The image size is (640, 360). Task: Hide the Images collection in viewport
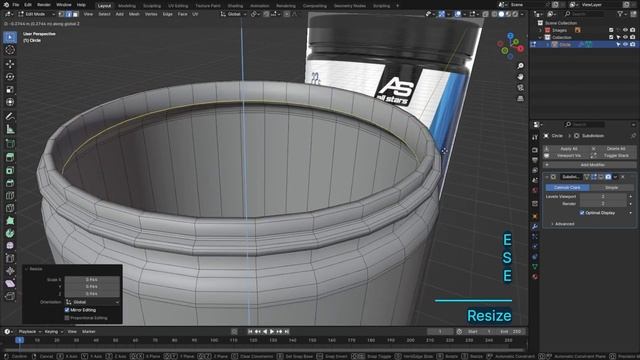pyautogui.click(x=625, y=30)
